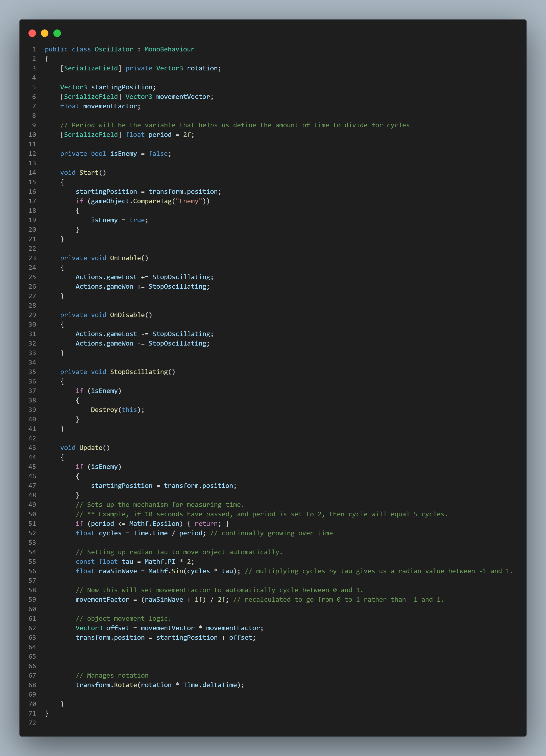The image size is (546, 756).
Task: Click 'Mathf.Epsilon' on line 51
Action: (x=154, y=524)
